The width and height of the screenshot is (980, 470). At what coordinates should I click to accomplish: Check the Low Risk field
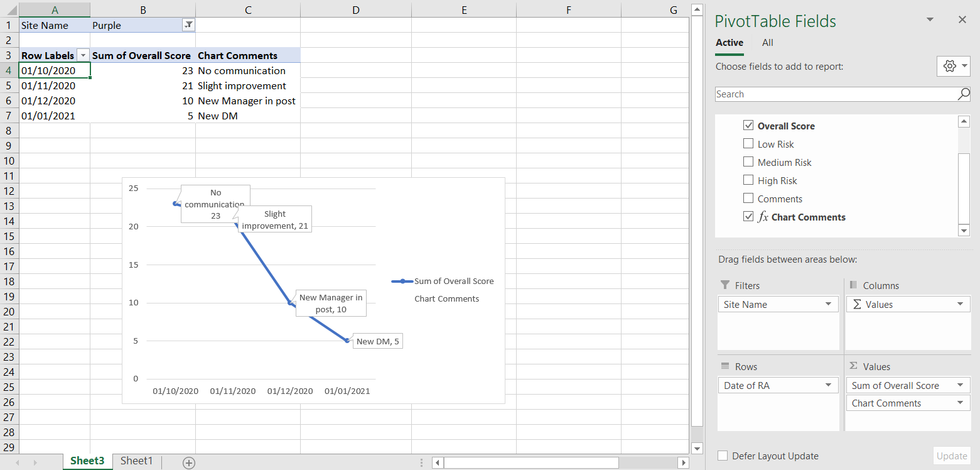coord(748,144)
